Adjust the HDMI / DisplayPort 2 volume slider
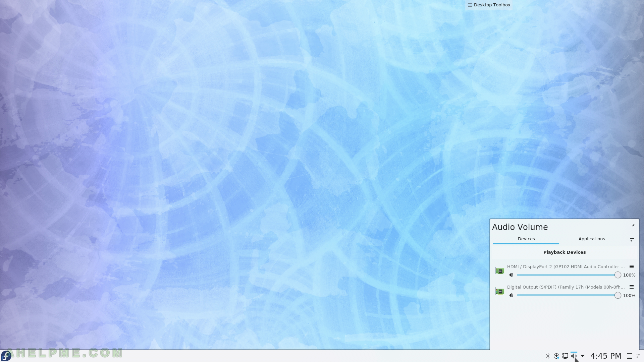Image resolution: width=644 pixels, height=362 pixels. click(569, 275)
